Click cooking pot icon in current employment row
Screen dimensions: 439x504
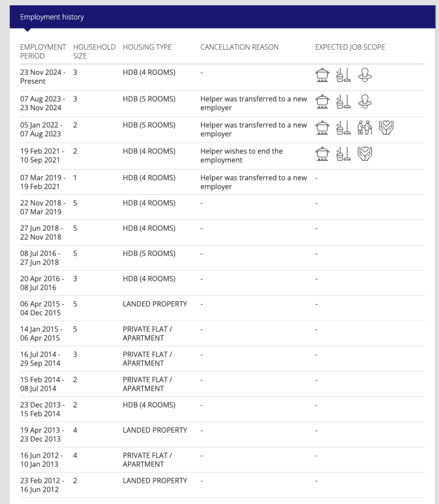click(322, 75)
